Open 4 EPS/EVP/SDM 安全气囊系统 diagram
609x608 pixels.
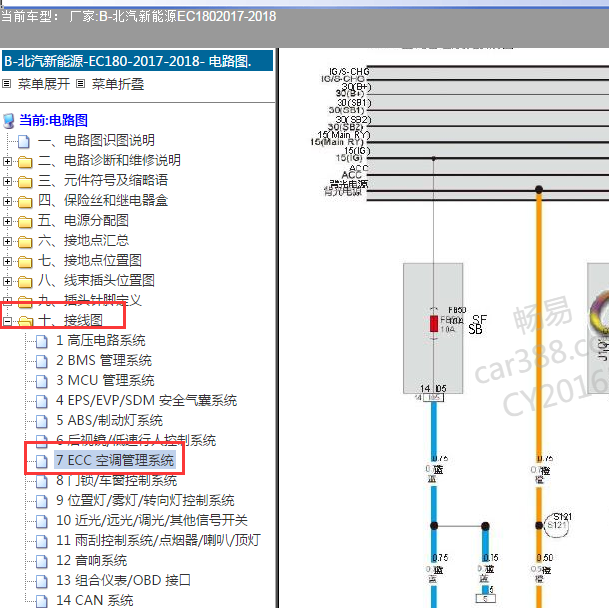click(146, 400)
